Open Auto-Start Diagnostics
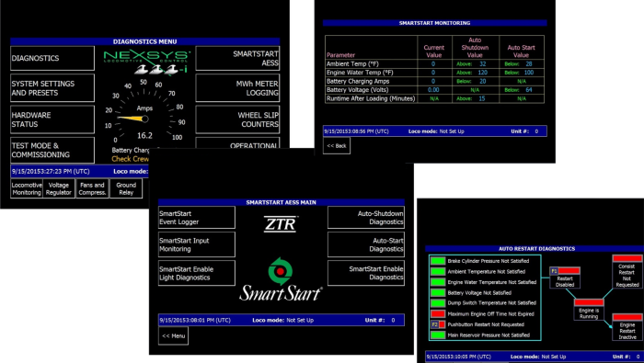The image size is (644, 363). point(366,244)
